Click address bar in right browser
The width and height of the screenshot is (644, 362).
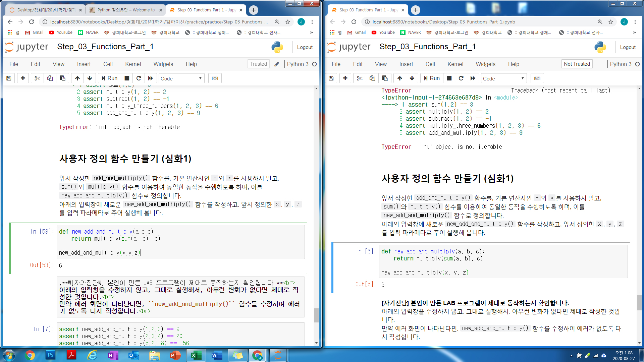click(x=481, y=22)
